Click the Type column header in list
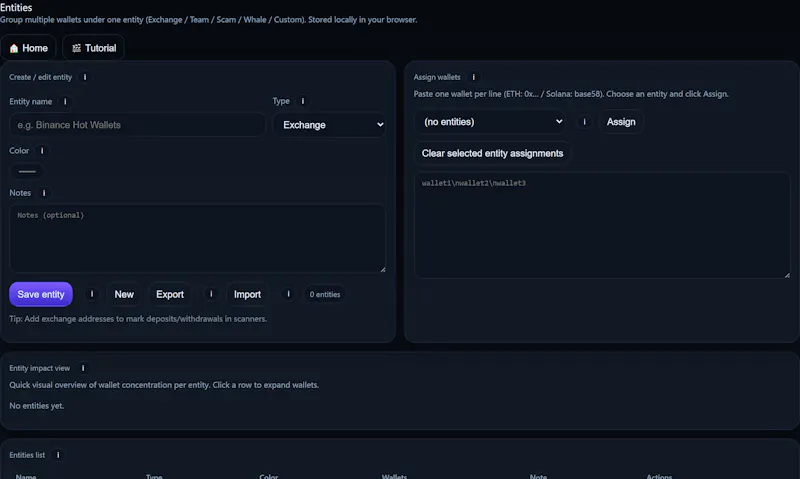This screenshot has width=800, height=479. pyautogui.click(x=154, y=476)
